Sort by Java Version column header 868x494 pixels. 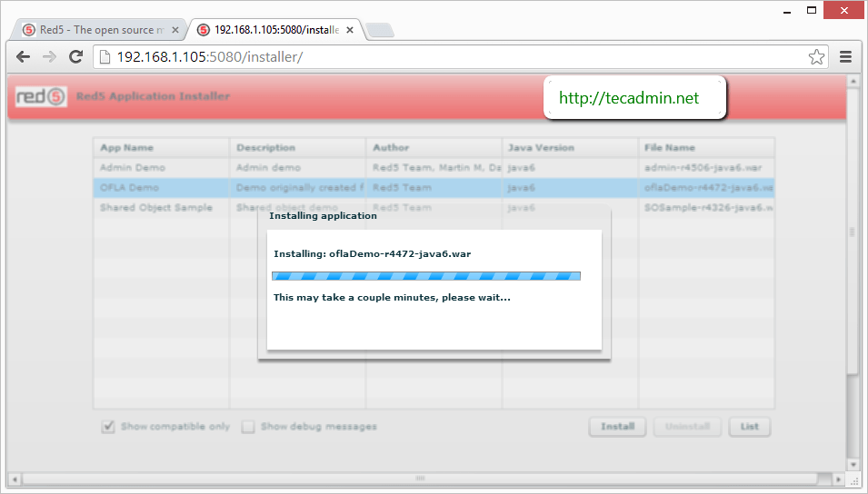click(570, 148)
